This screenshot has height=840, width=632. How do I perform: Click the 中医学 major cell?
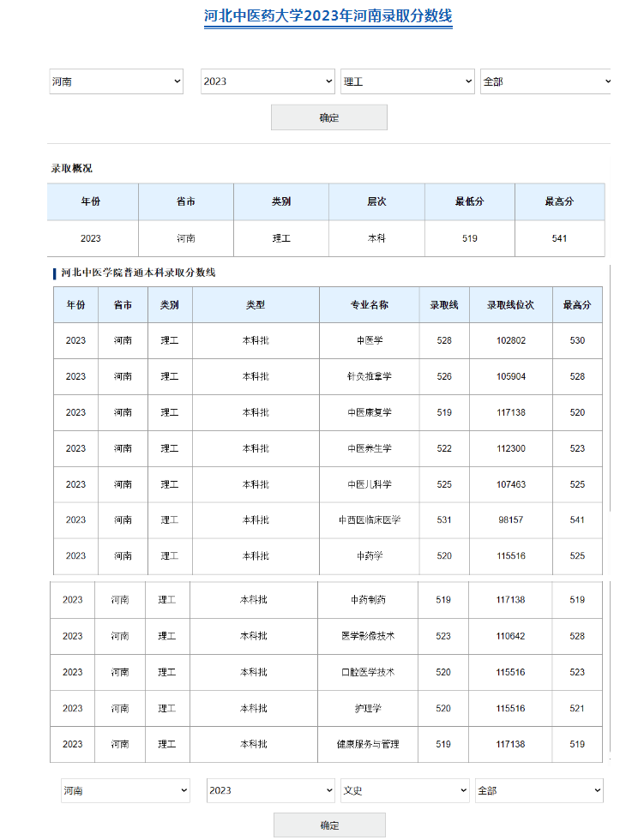(370, 341)
